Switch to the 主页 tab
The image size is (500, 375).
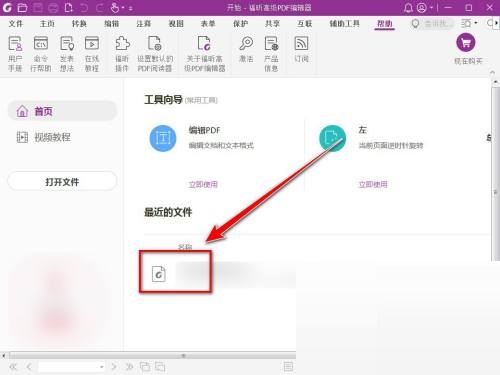click(47, 24)
